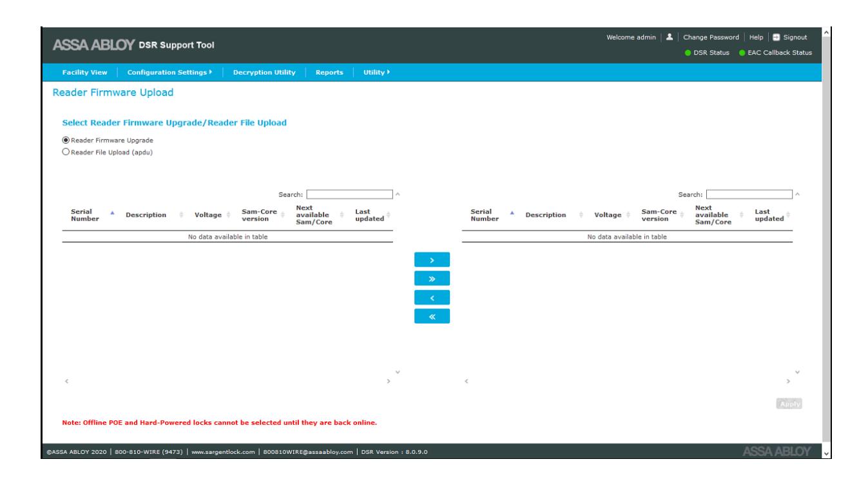Viewport: 868px width, 477px height.
Task: Move all readers right with double arrow button
Action: point(432,278)
